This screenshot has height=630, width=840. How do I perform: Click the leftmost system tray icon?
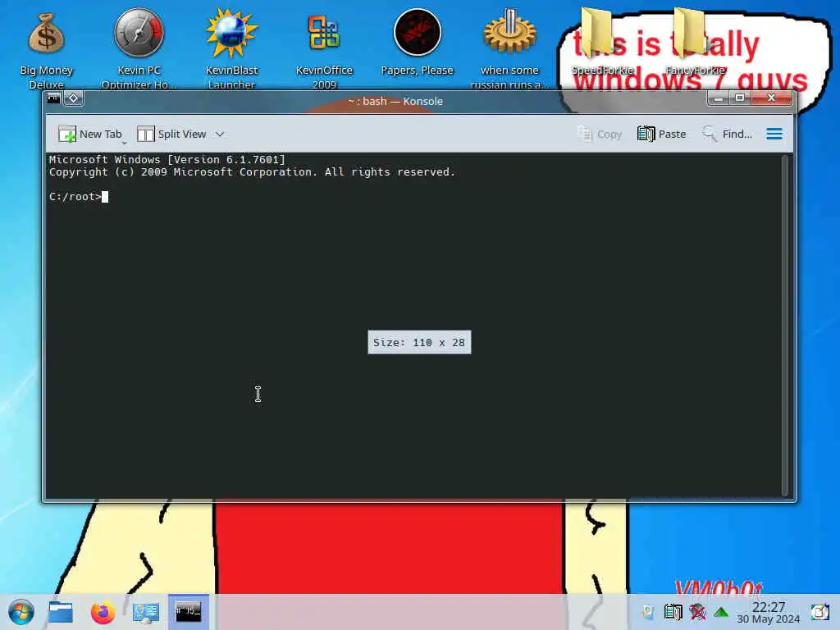click(x=648, y=612)
